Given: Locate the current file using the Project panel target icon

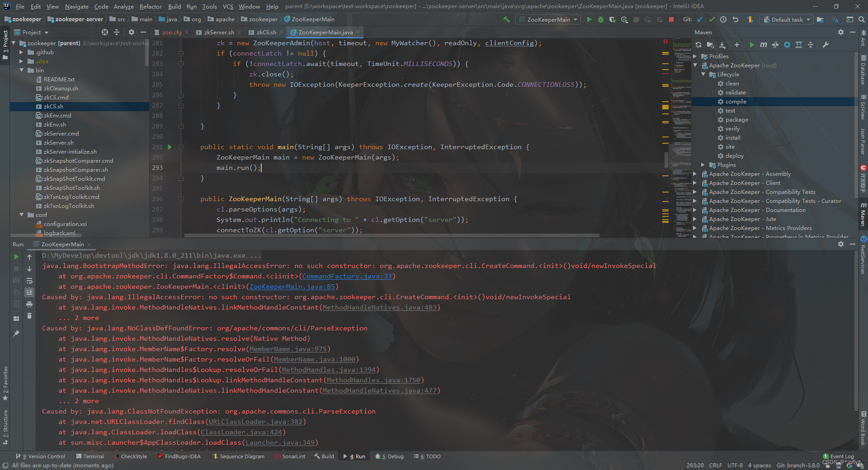Looking at the screenshot, I should tap(105, 32).
